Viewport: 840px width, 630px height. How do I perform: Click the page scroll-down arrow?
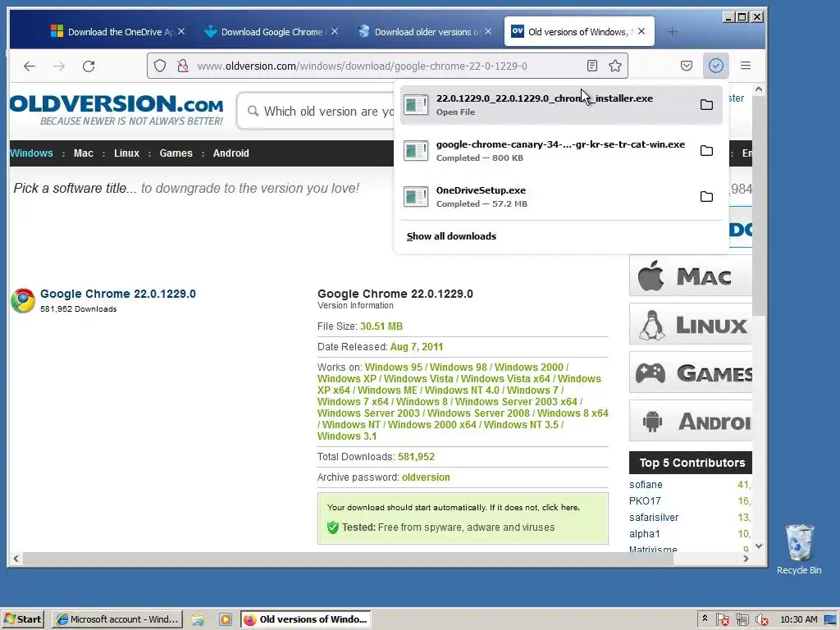(x=759, y=546)
